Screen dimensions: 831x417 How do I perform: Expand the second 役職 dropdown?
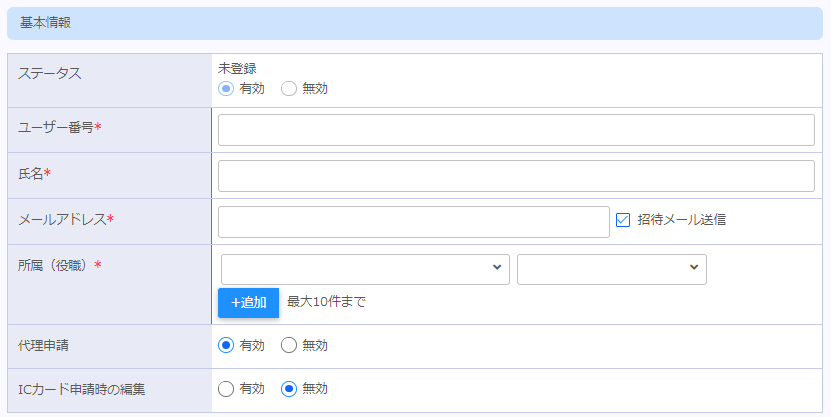(611, 269)
